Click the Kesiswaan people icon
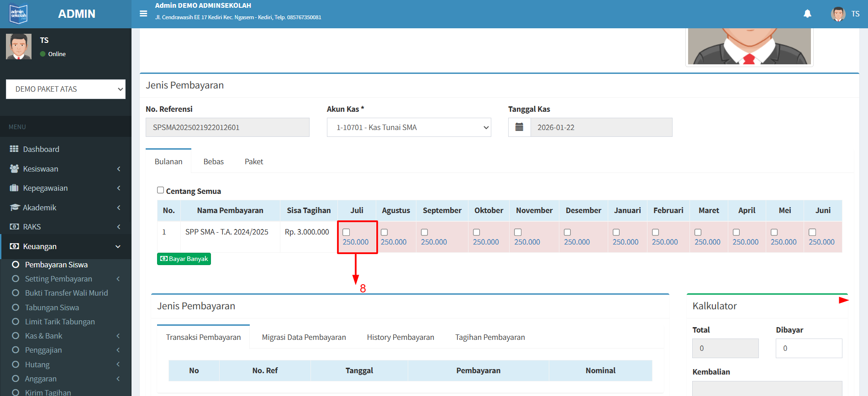Image resolution: width=868 pixels, height=396 pixels. coord(14,169)
